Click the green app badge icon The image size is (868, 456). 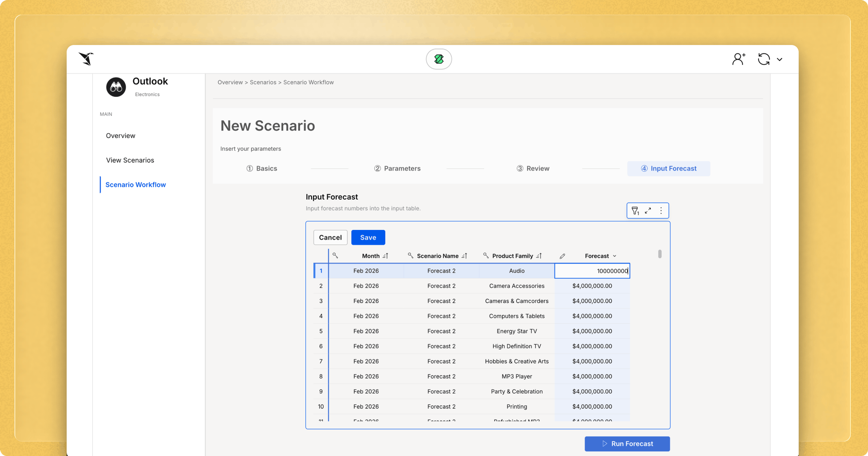(x=439, y=59)
